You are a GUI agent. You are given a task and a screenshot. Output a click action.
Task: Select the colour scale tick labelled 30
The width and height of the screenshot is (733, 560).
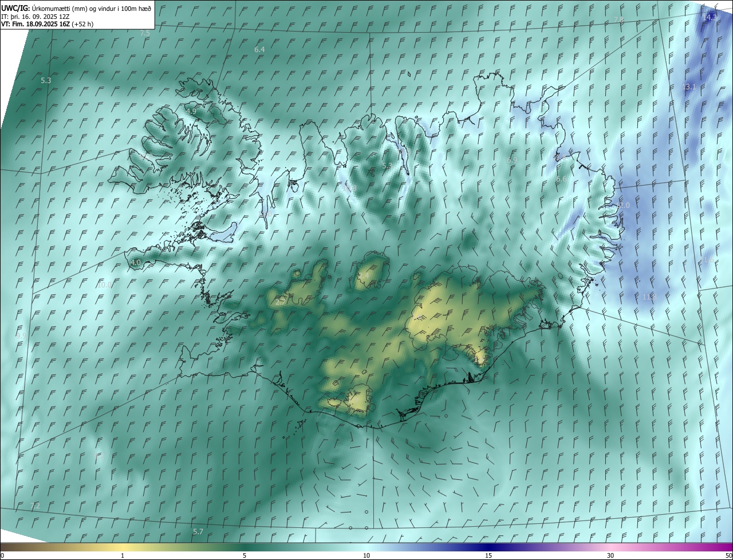[x=610, y=555]
